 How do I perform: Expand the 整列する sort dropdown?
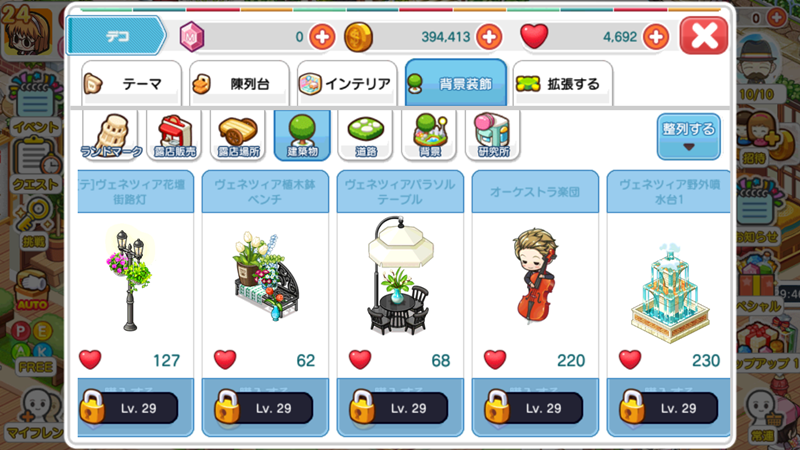[x=689, y=136]
